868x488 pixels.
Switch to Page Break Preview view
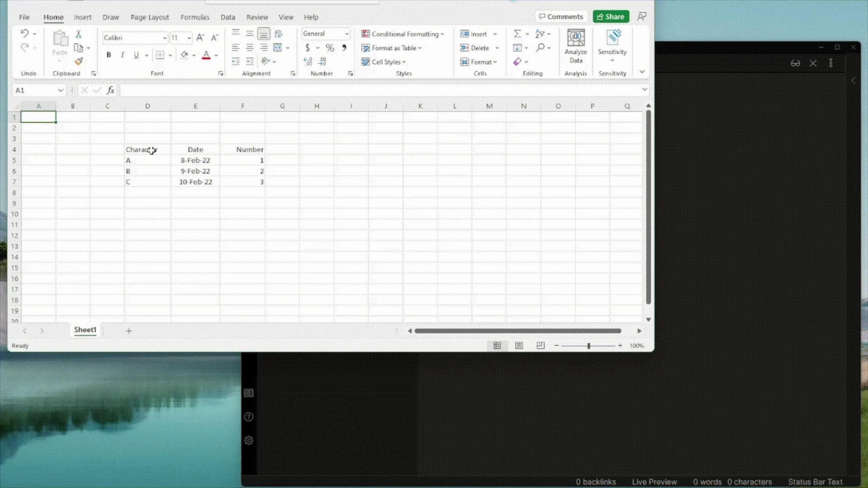pyautogui.click(x=540, y=346)
